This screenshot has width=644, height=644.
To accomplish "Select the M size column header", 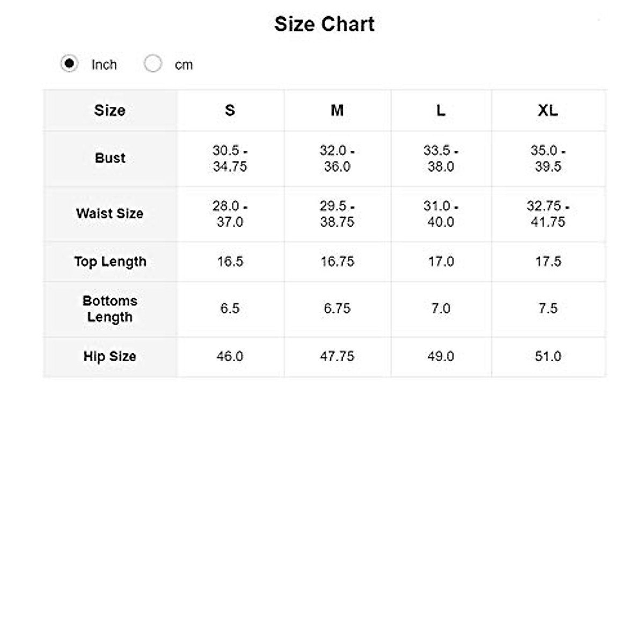I will point(337,111).
